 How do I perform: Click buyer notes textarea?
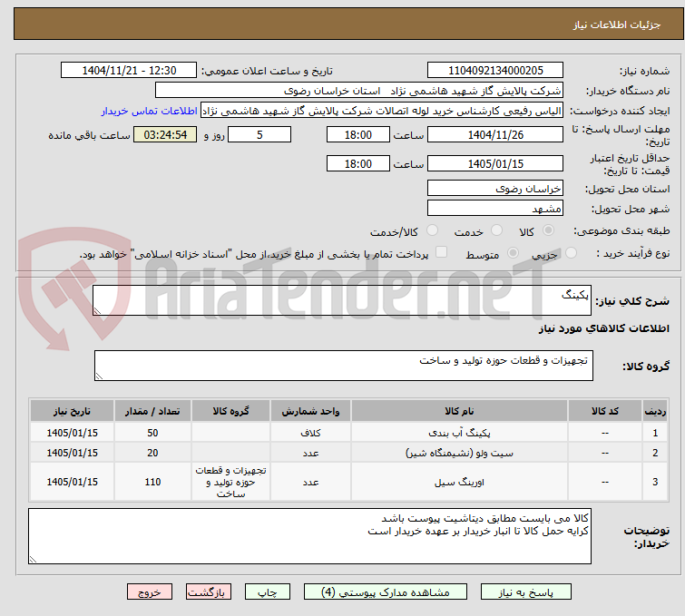pyautogui.click(x=309, y=535)
